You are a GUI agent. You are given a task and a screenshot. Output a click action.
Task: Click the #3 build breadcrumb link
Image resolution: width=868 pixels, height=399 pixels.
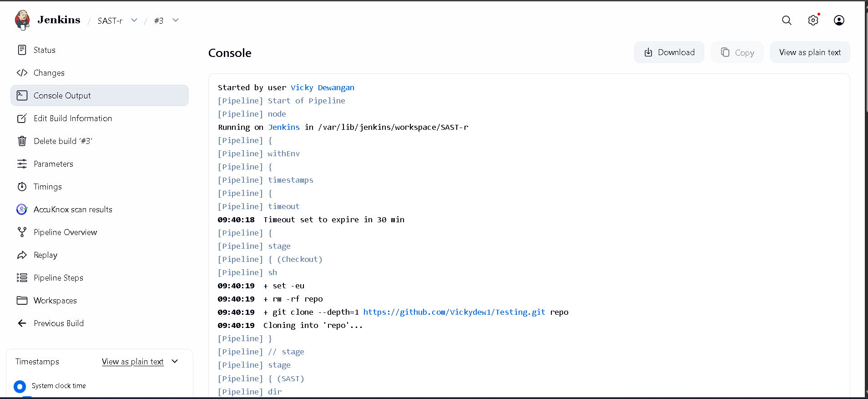158,20
